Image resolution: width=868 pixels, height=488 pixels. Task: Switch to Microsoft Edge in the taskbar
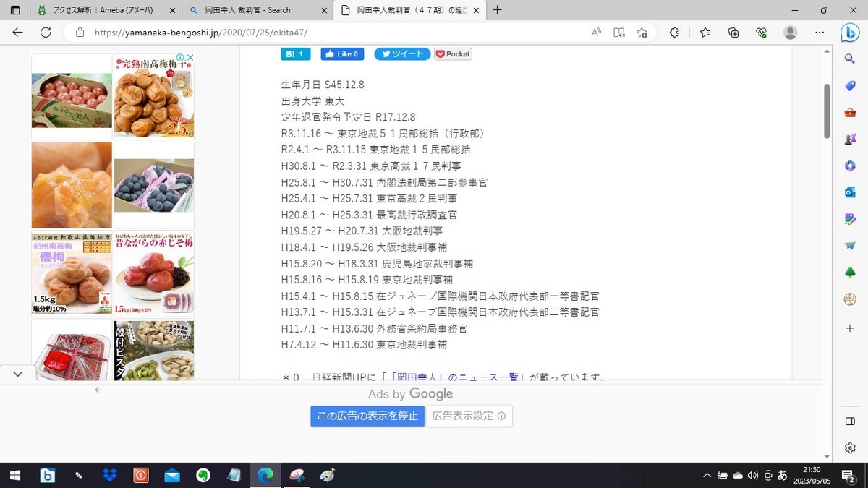265,475
